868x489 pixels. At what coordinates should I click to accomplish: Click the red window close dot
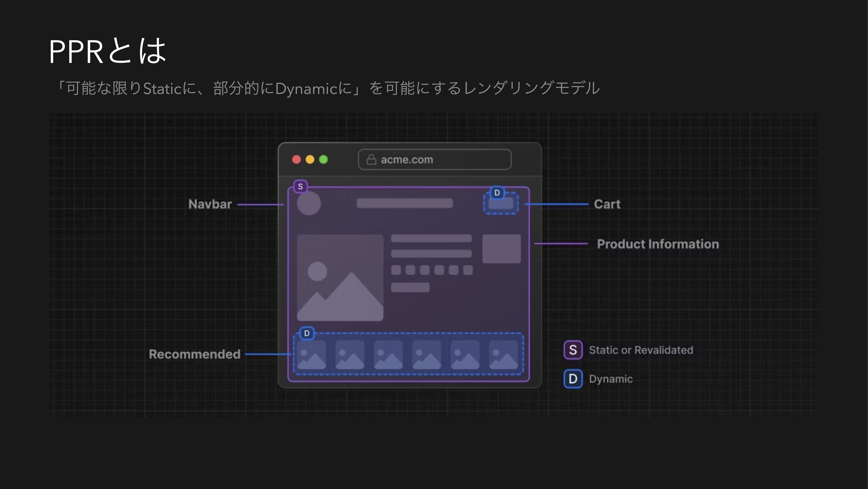pos(296,159)
